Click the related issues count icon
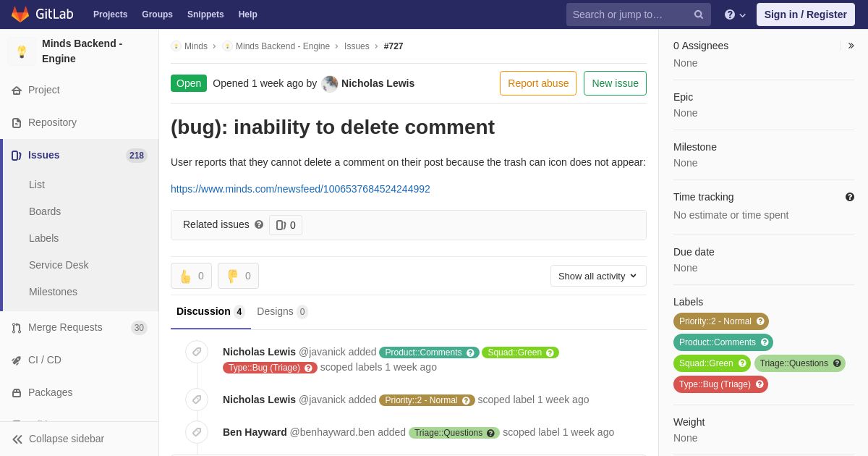868x456 pixels. pos(281,225)
